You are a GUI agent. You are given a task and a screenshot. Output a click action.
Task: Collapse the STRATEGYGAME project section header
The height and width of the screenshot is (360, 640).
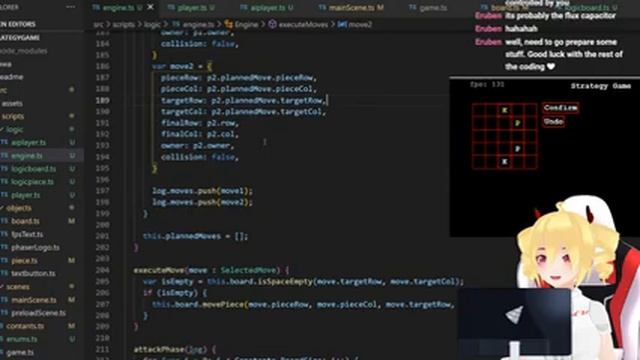[x=20, y=38]
